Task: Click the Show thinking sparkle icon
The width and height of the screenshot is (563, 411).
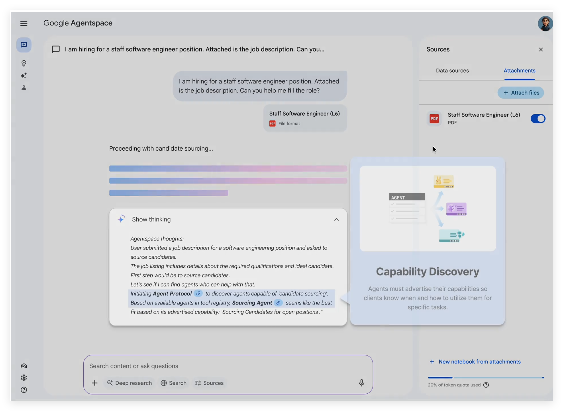Action: [121, 219]
